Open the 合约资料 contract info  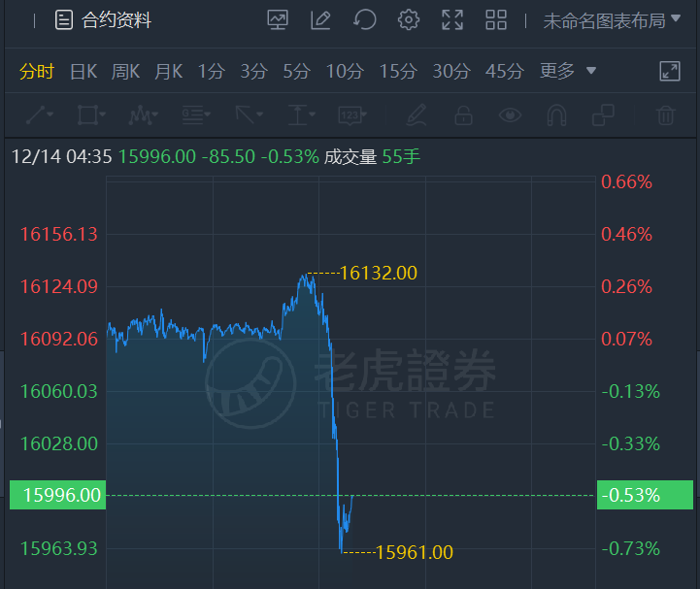(104, 20)
